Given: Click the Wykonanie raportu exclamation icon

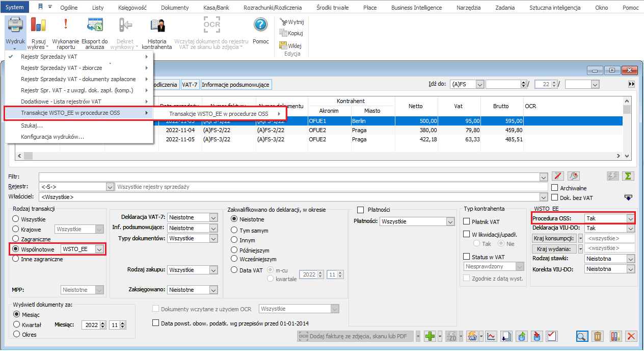Looking at the screenshot, I should [66, 26].
